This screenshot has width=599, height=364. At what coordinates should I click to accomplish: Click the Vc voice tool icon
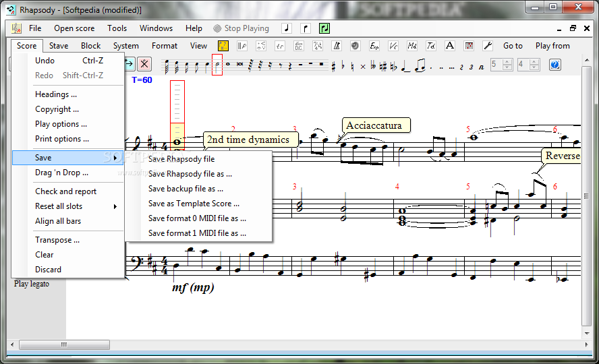coord(393,46)
